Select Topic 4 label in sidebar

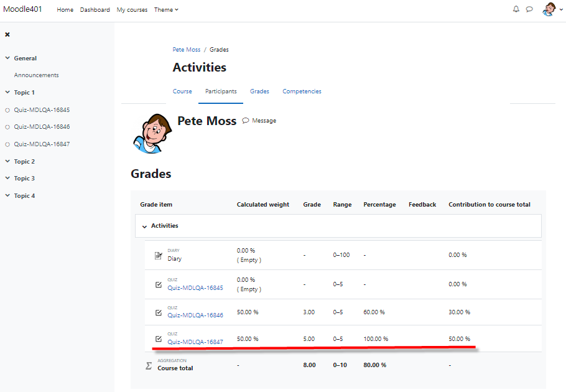click(x=24, y=195)
